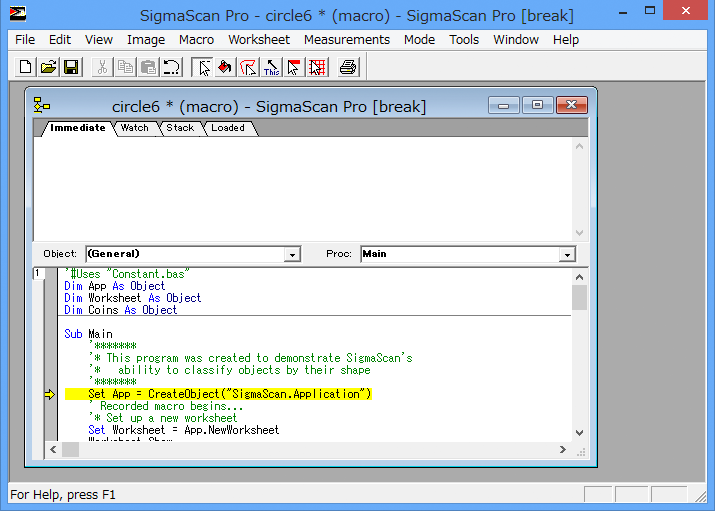Viewport: 715px width, 511px height.
Task: Open the Edit menu
Action: point(60,40)
